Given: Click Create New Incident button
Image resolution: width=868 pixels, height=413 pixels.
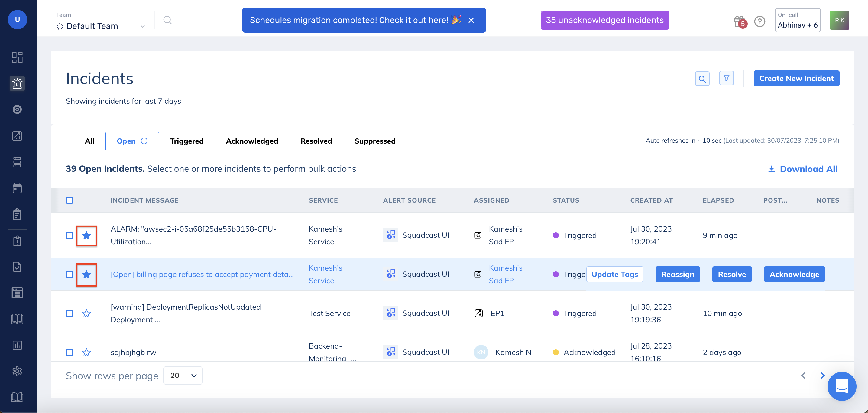Looking at the screenshot, I should (796, 79).
